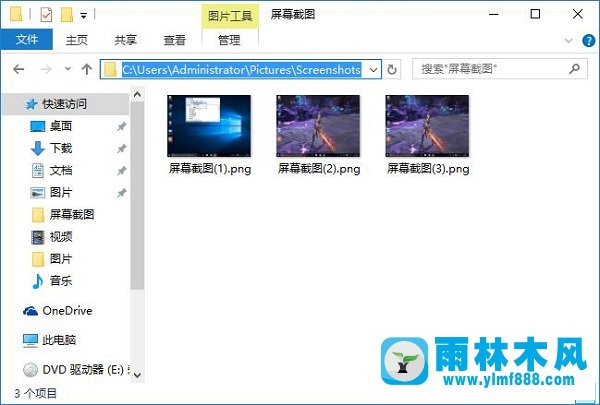This screenshot has height=405, width=600.
Task: Click the pin icon next to 文档
Action: tap(122, 171)
